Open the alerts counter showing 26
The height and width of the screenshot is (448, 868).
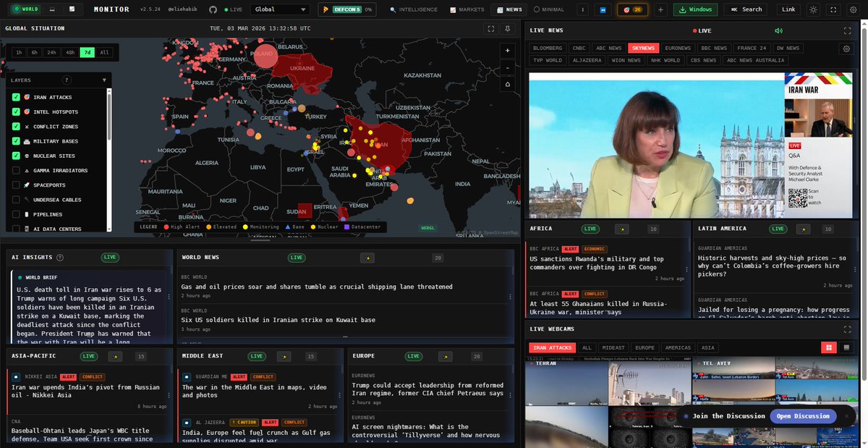pos(632,9)
